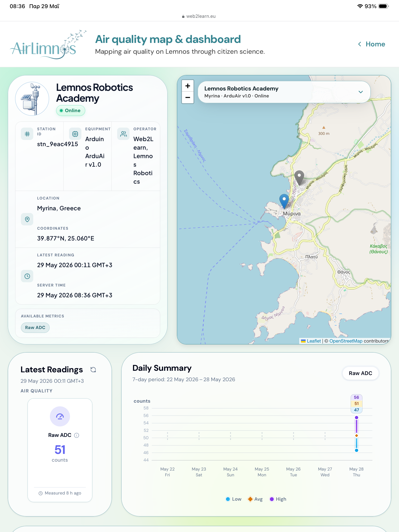Viewport: 399px width, 532px height.
Task: Click the 47 low value in chart tooltip
Action: pos(356,410)
